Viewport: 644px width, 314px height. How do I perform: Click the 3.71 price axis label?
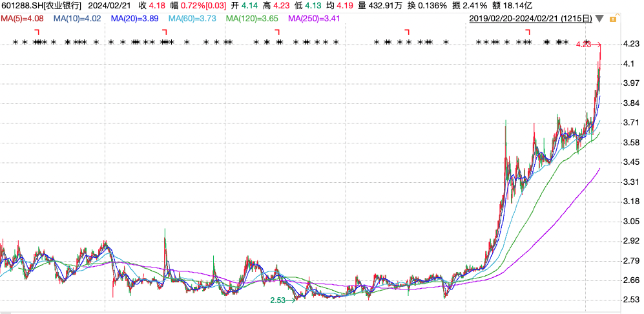(x=632, y=123)
